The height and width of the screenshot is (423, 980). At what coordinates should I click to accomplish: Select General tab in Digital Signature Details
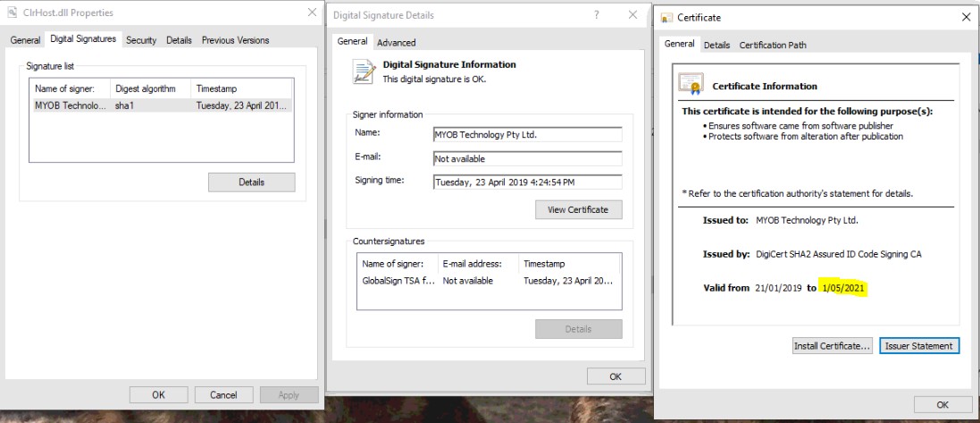point(353,41)
